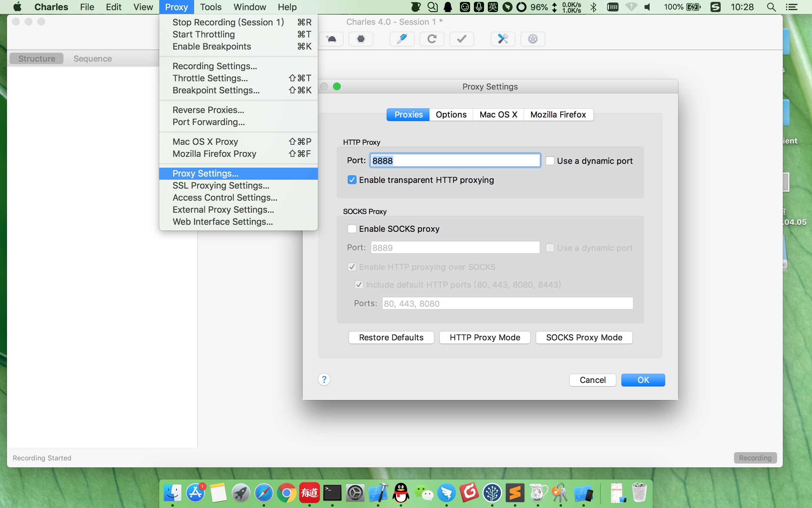Click the Bluetooth menu bar icon

pos(593,7)
